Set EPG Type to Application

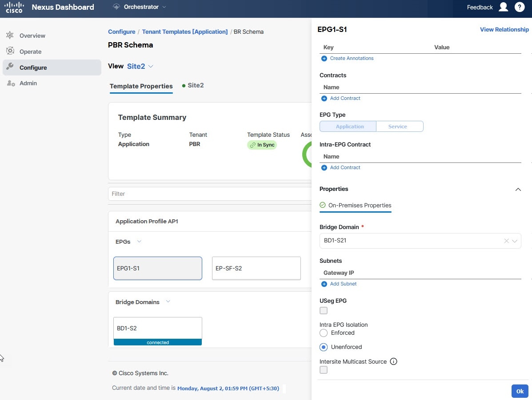pos(348,127)
